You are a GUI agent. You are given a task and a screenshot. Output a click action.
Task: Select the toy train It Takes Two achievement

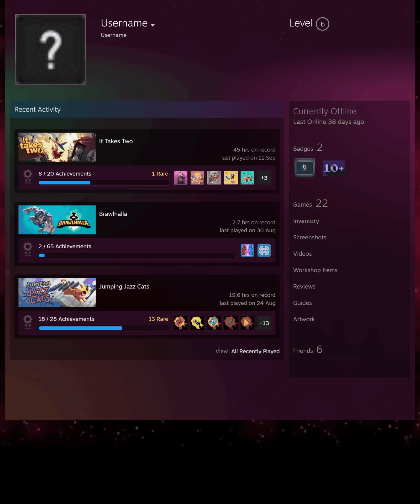point(214,178)
